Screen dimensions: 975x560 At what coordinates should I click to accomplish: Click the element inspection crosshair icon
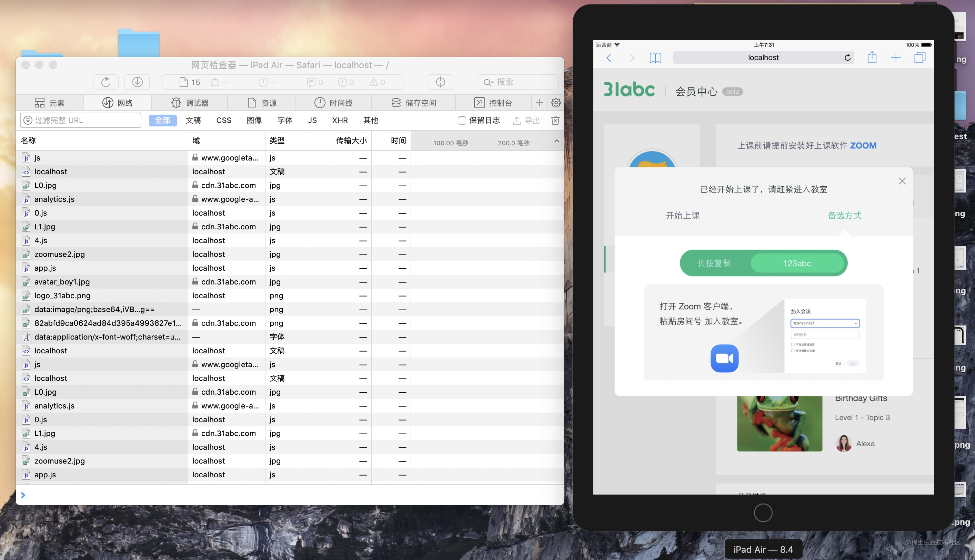440,82
